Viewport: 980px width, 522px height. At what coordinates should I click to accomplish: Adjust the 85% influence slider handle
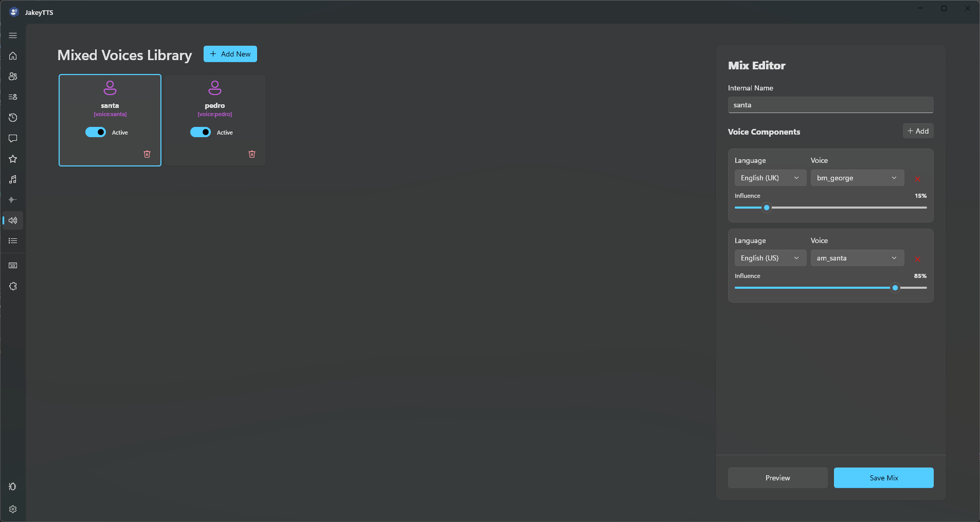895,288
